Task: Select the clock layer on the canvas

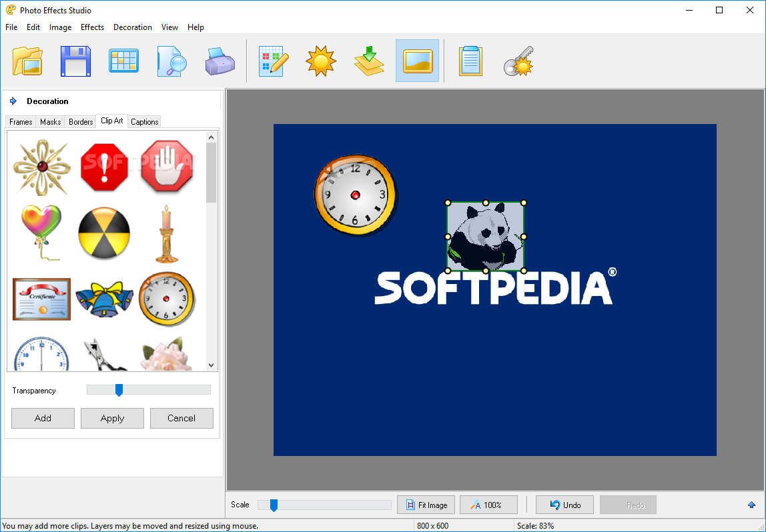Action: click(355, 195)
